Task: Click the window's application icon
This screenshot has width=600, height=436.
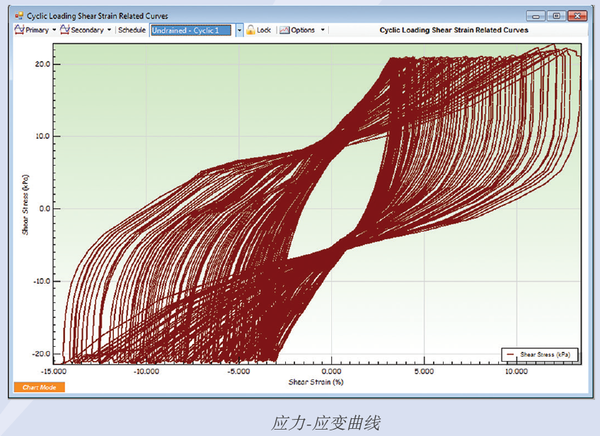Action: click(x=19, y=16)
